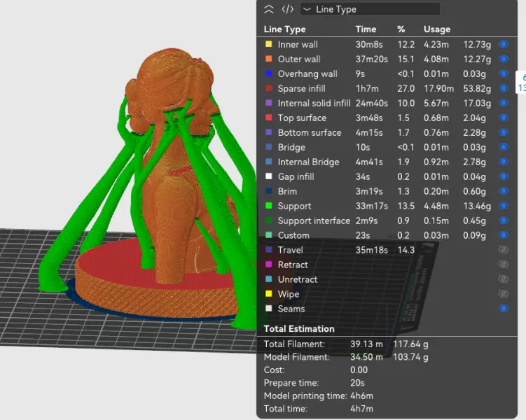Open the Line Type view dropdown

tap(370, 9)
